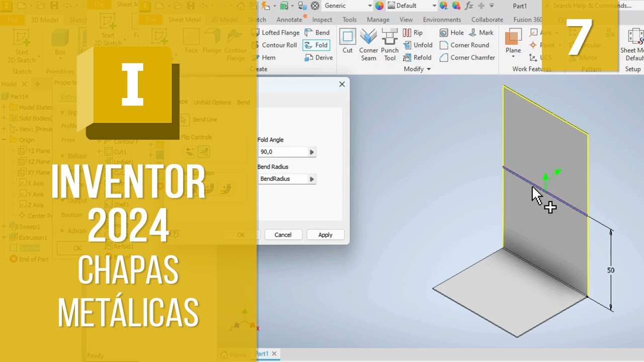Image resolution: width=644 pixels, height=362 pixels.
Task: Click Apply in the Fold dialog
Action: [325, 235]
